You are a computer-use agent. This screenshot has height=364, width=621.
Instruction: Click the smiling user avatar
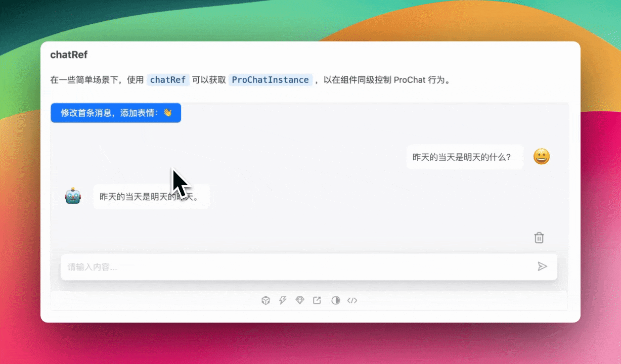coord(542,157)
